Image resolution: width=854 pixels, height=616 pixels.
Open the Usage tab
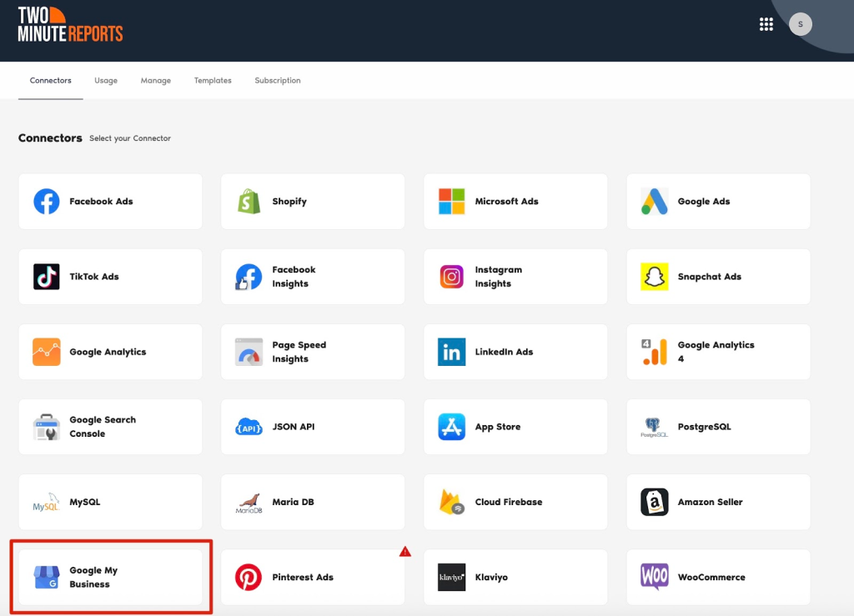106,81
